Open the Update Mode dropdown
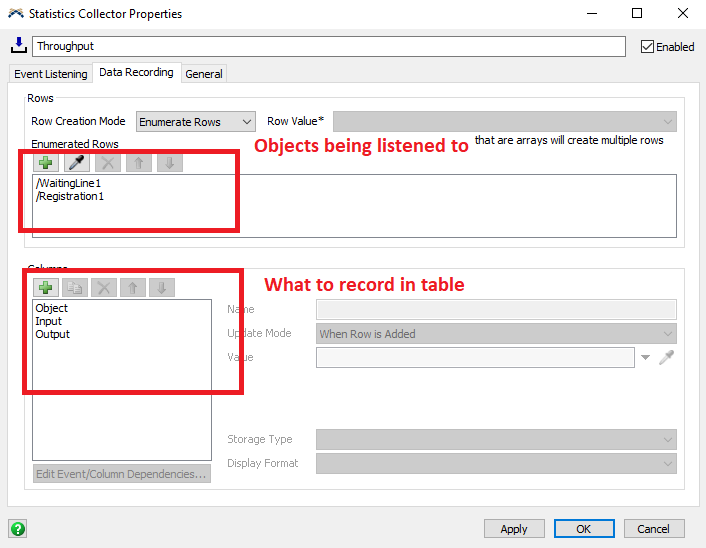The image size is (706, 548). coord(496,334)
